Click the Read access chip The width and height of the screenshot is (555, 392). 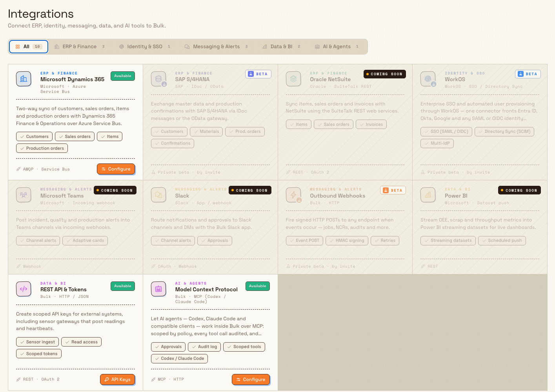[x=81, y=342]
